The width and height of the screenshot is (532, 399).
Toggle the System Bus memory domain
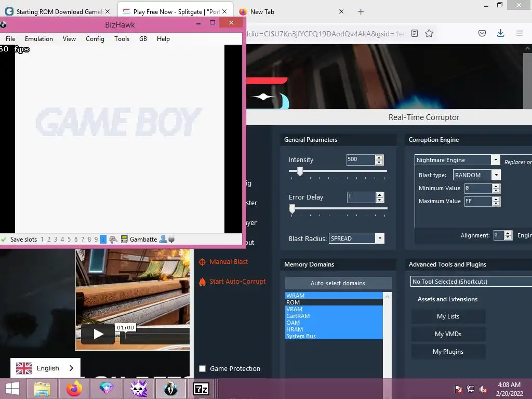(x=334, y=336)
